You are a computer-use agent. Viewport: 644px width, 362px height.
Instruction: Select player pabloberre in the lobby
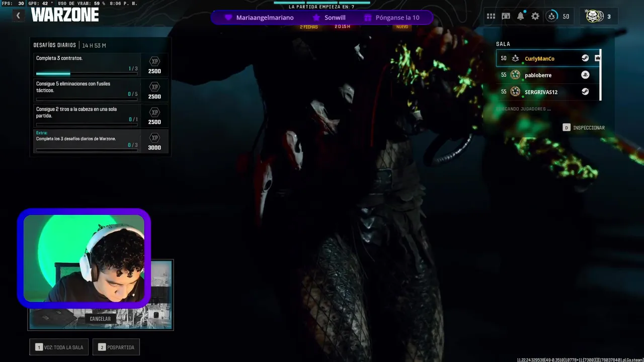[x=548, y=75]
